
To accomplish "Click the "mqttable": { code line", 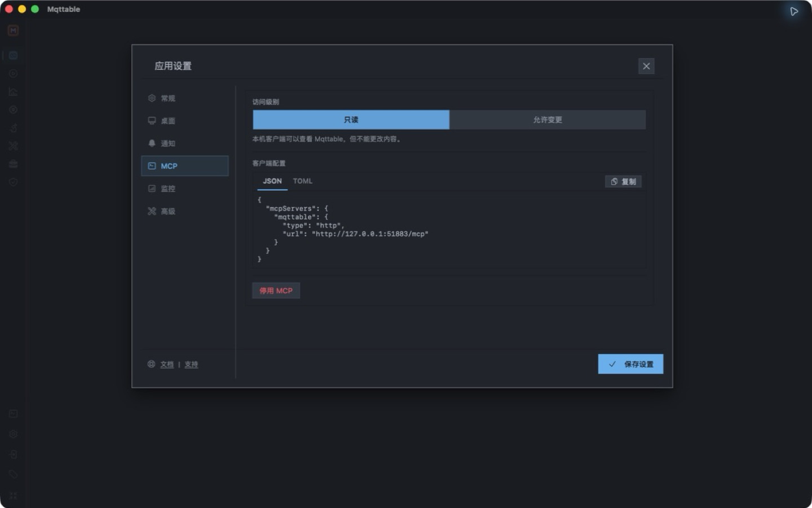I will tap(301, 217).
